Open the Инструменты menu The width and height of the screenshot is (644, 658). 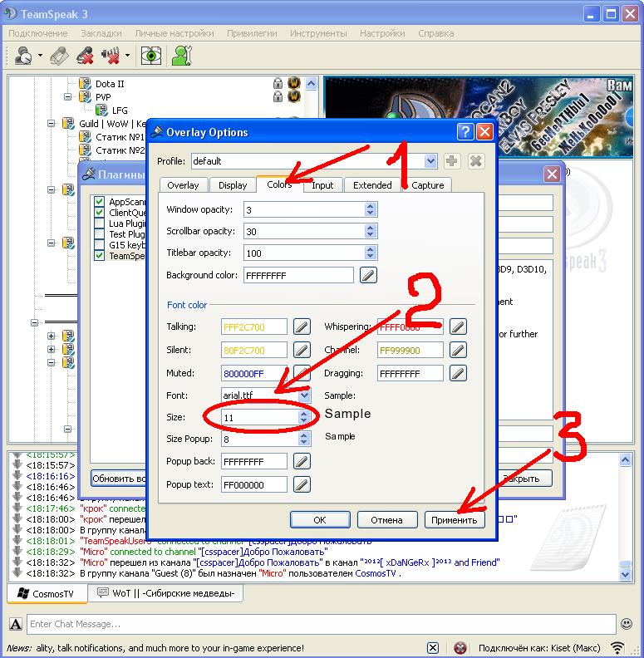pos(318,33)
